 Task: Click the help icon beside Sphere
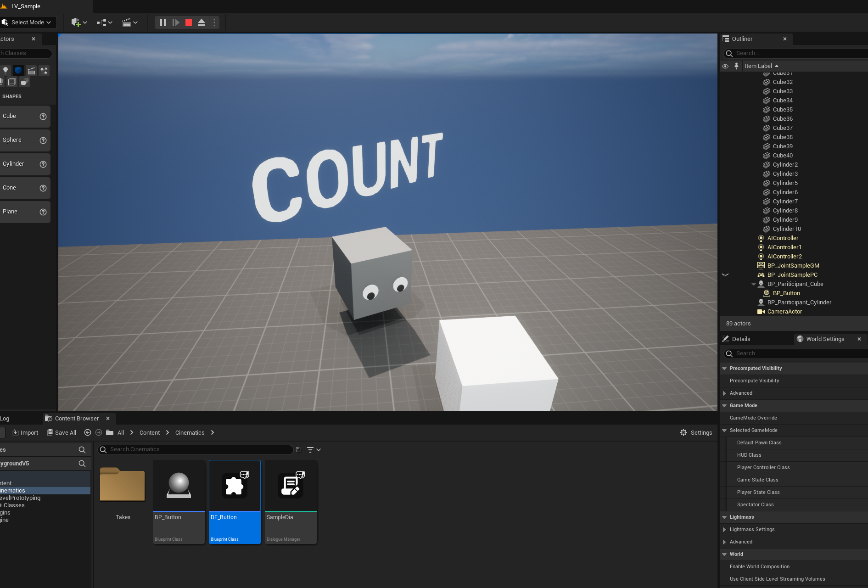coord(43,140)
